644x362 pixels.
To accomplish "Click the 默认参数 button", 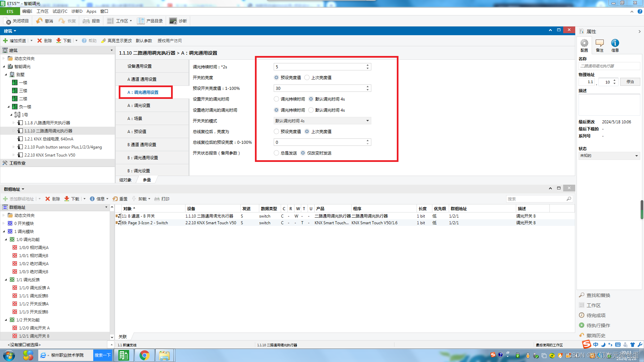I will pyautogui.click(x=144, y=41).
